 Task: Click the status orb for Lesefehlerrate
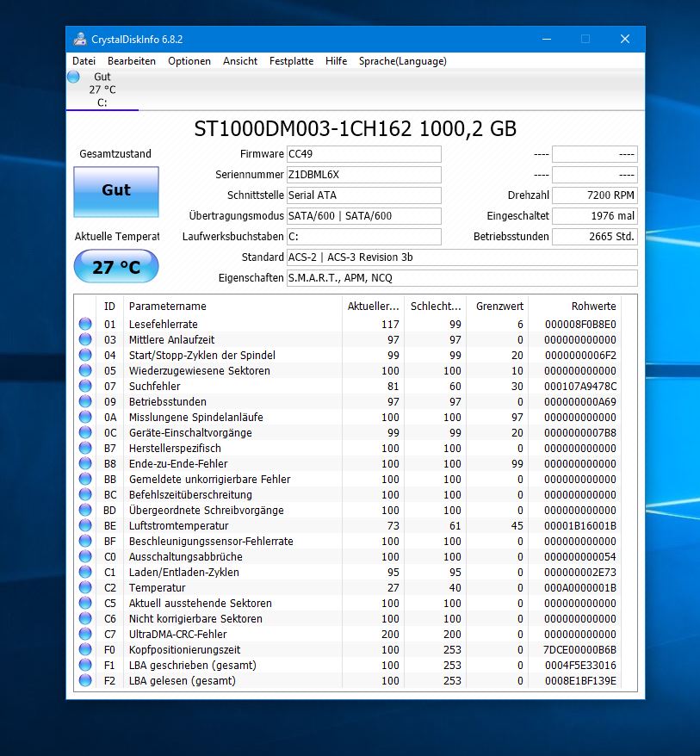point(85,324)
